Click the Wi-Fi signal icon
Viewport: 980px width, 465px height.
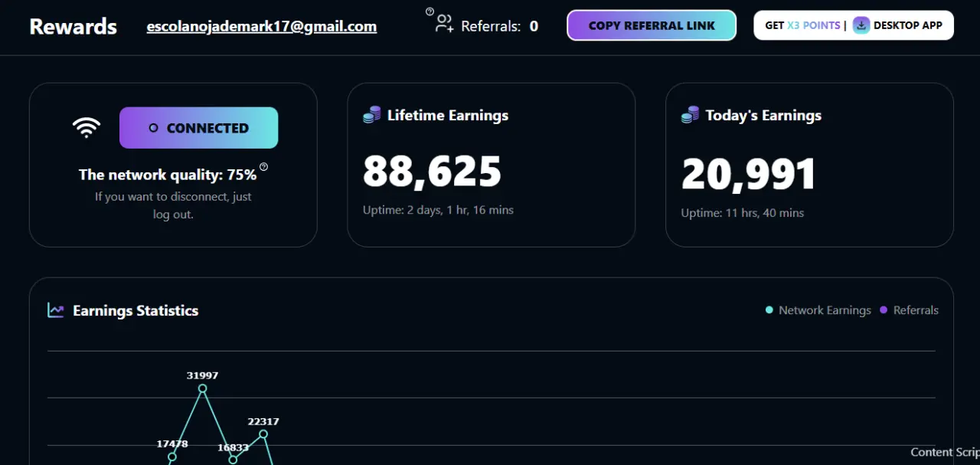87,127
